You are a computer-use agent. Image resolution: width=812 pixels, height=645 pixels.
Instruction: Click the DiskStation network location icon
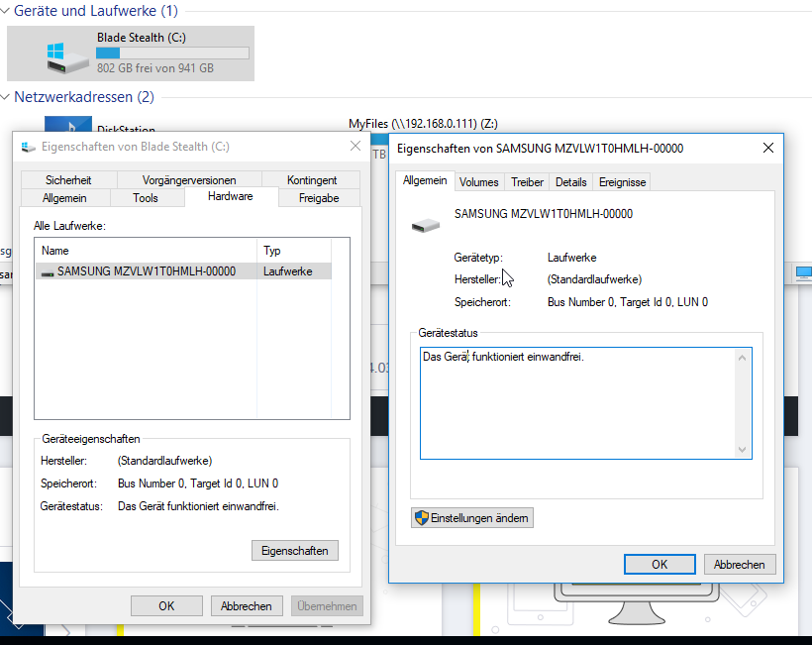click(x=70, y=124)
